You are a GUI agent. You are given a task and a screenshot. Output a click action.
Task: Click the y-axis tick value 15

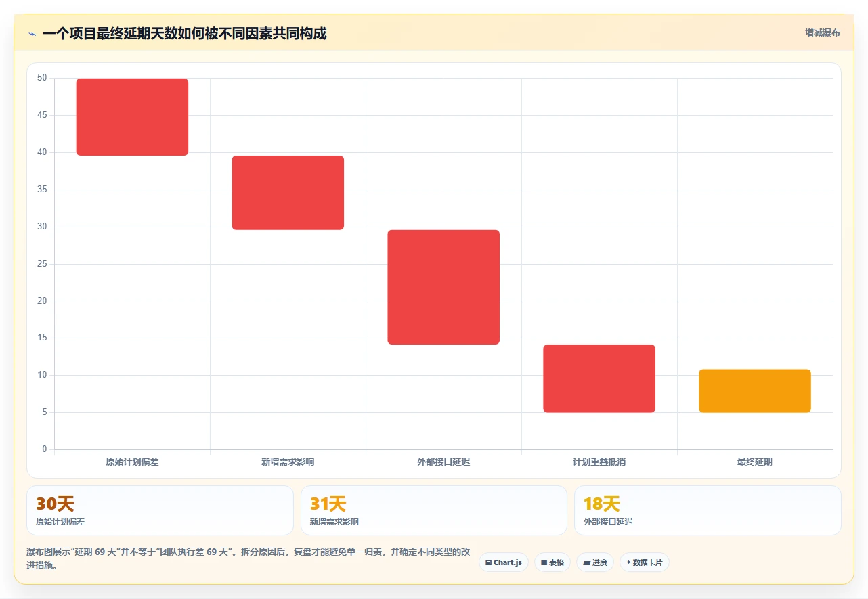42,338
